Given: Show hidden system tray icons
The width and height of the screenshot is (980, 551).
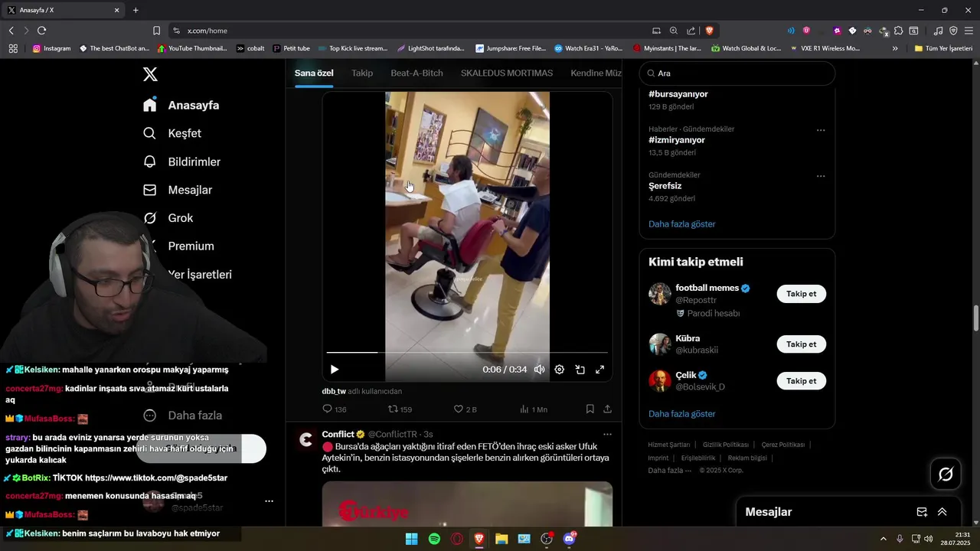Looking at the screenshot, I should [883, 539].
